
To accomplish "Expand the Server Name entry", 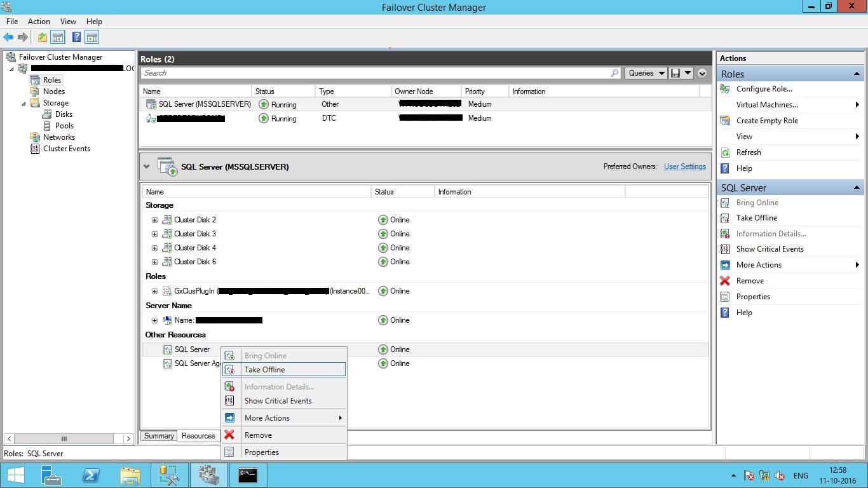I will click(154, 320).
